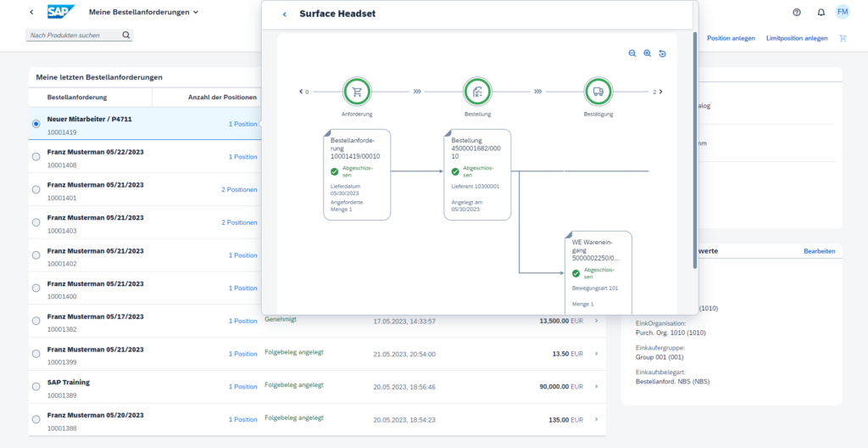The image size is (868, 448).
Task: Open Bestellung 4500001682/00010 card
Action: [478, 175]
